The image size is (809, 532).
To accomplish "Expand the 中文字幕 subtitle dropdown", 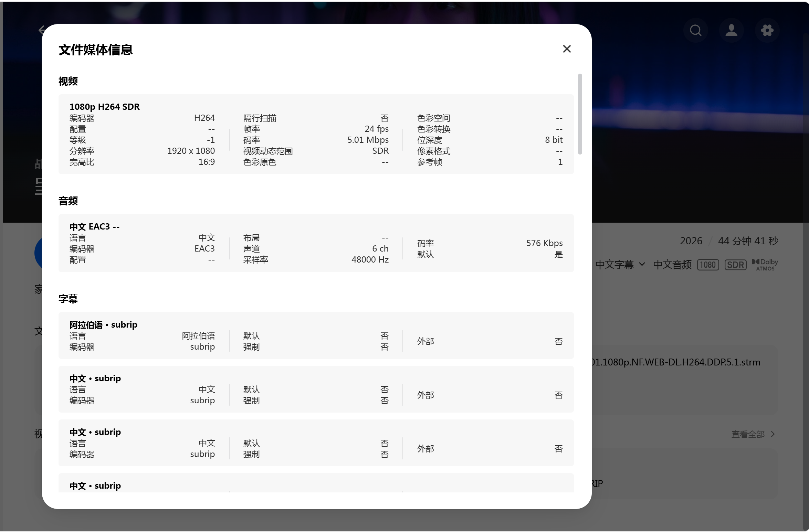I will [x=620, y=265].
